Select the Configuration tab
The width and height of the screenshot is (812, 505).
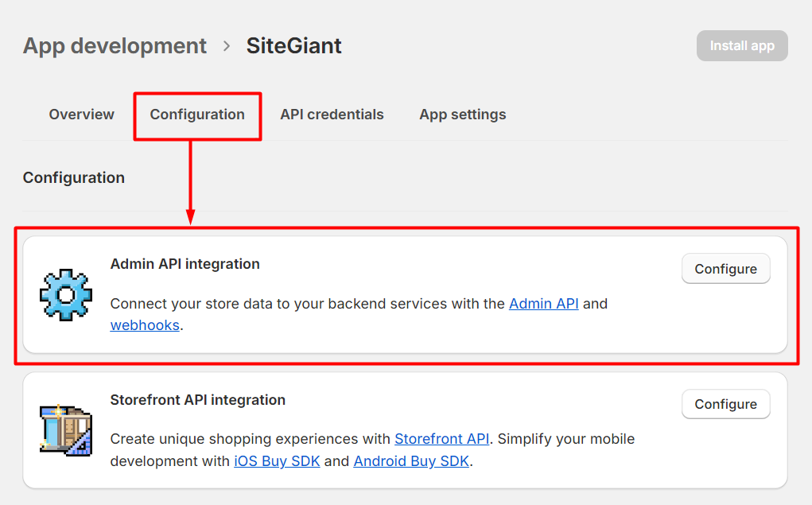[x=197, y=115]
